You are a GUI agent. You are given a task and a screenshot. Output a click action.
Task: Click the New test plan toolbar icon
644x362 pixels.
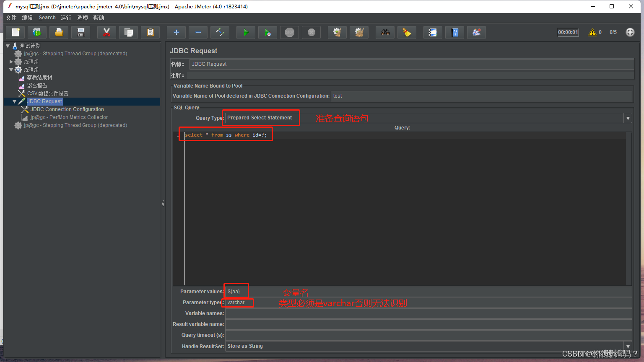tap(16, 32)
